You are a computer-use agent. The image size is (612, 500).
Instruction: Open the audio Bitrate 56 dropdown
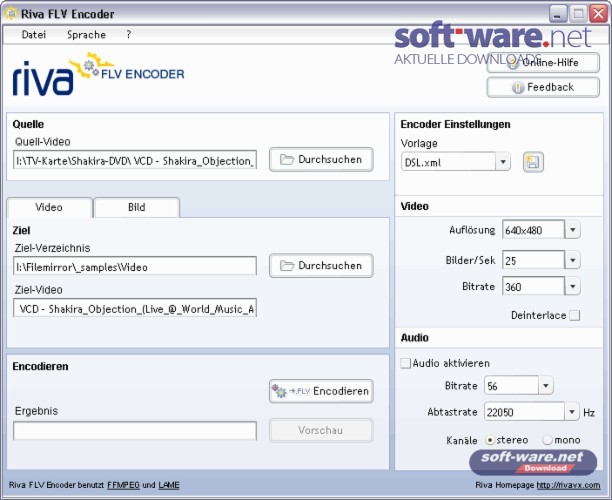pos(545,386)
